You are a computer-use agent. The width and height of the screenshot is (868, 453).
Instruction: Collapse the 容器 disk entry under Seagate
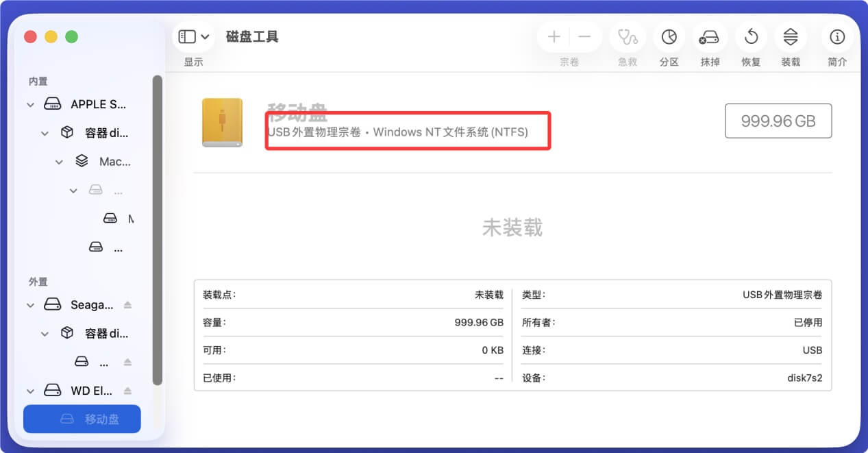click(45, 333)
